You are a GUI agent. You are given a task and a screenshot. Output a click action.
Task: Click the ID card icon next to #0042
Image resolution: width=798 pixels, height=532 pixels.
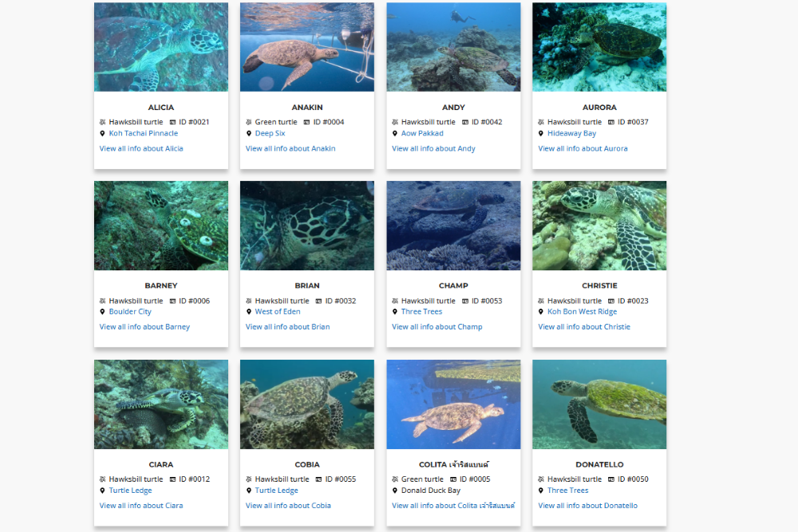(465, 122)
